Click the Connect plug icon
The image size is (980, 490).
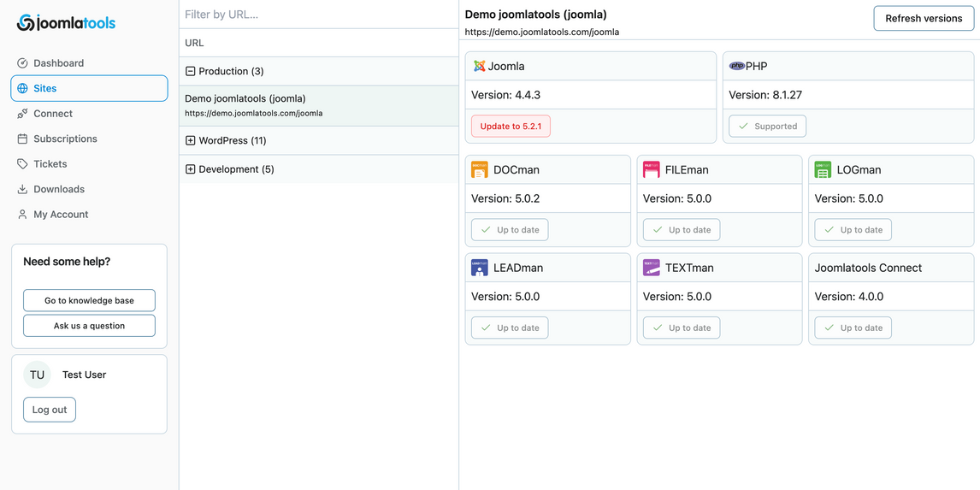point(22,114)
